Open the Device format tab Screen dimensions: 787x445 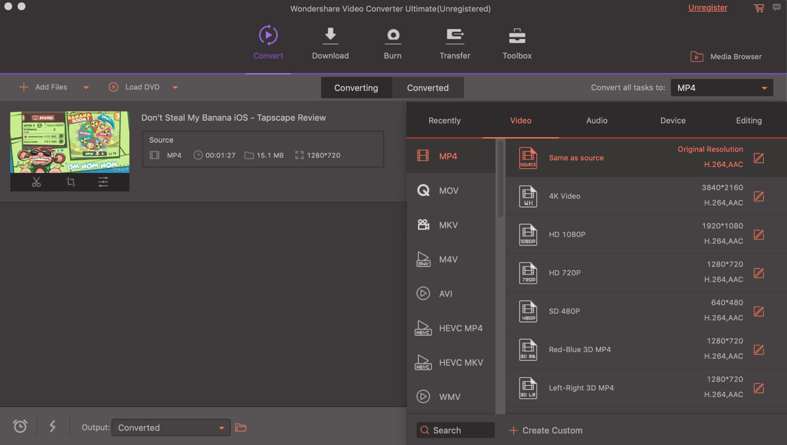[673, 120]
